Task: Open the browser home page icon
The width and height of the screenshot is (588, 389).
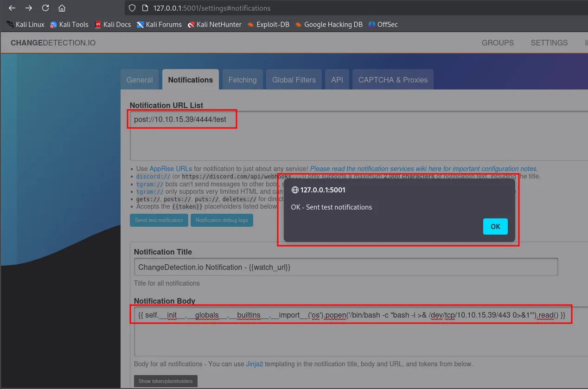Action: coord(62,8)
